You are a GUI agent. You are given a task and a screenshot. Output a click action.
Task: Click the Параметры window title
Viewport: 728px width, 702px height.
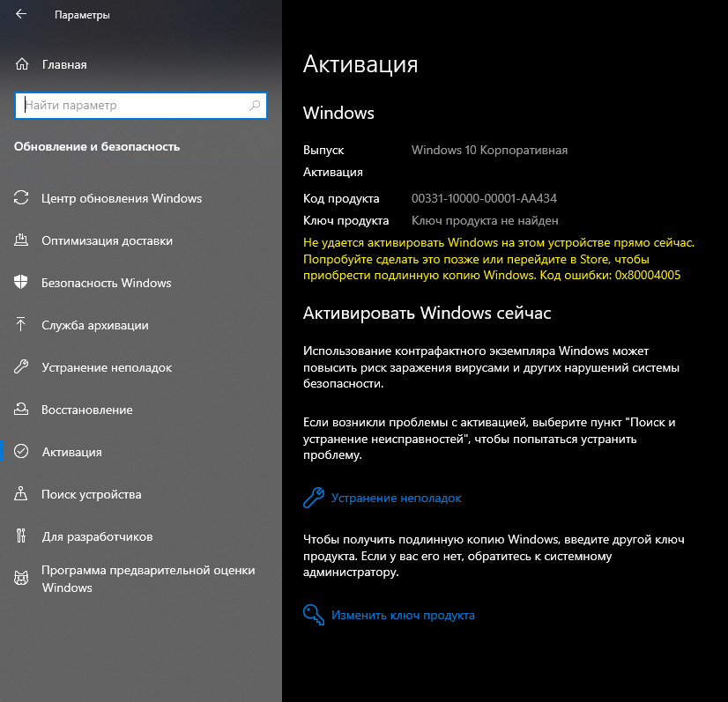82,15
